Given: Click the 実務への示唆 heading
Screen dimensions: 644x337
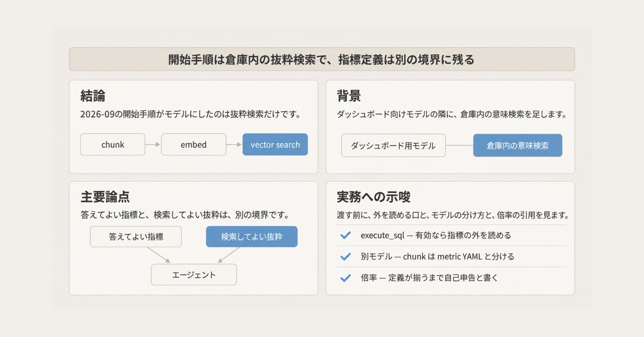Looking at the screenshot, I should [374, 197].
